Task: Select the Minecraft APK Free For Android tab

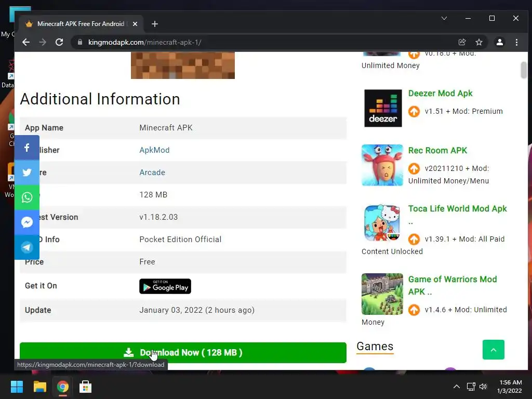Action: coord(82,24)
